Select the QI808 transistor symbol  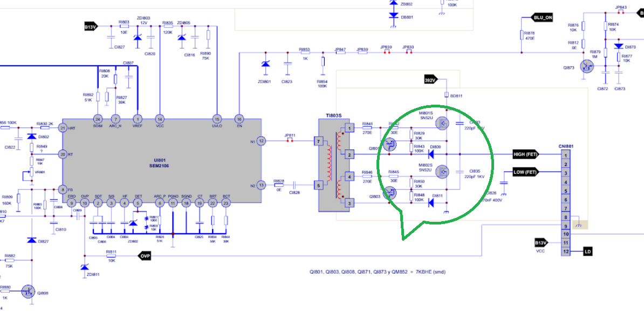tap(28, 291)
